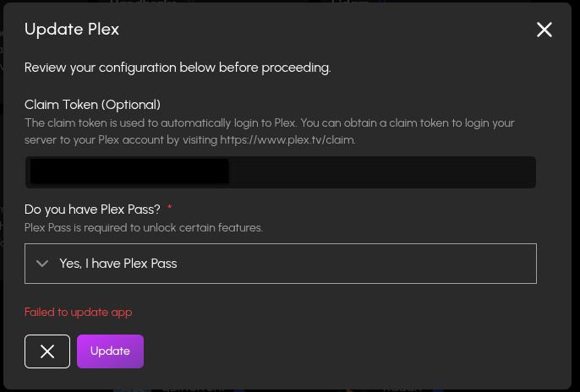Click right end of Plex Pass select box

(507, 264)
